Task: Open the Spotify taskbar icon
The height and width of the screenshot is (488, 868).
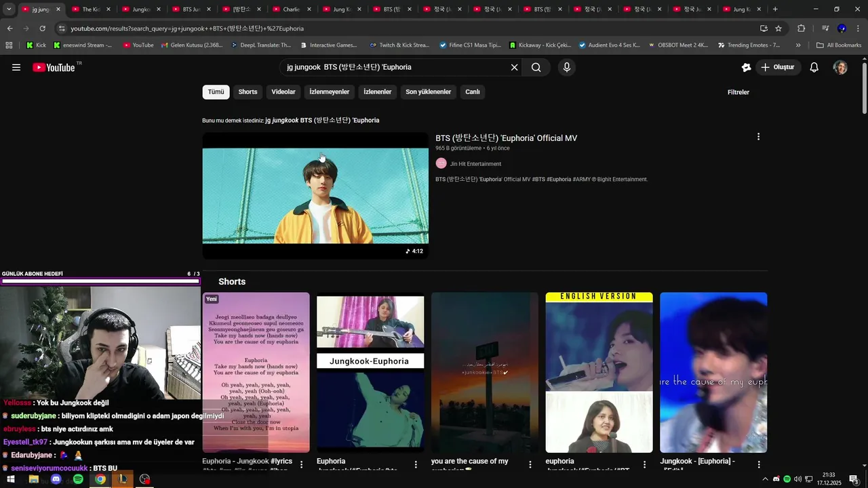Action: [x=78, y=479]
